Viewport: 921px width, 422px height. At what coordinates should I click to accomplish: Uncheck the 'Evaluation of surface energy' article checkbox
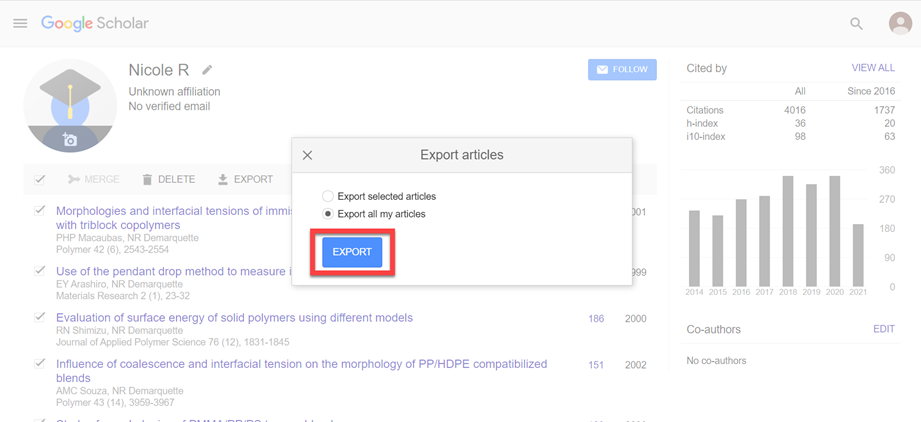(40, 317)
